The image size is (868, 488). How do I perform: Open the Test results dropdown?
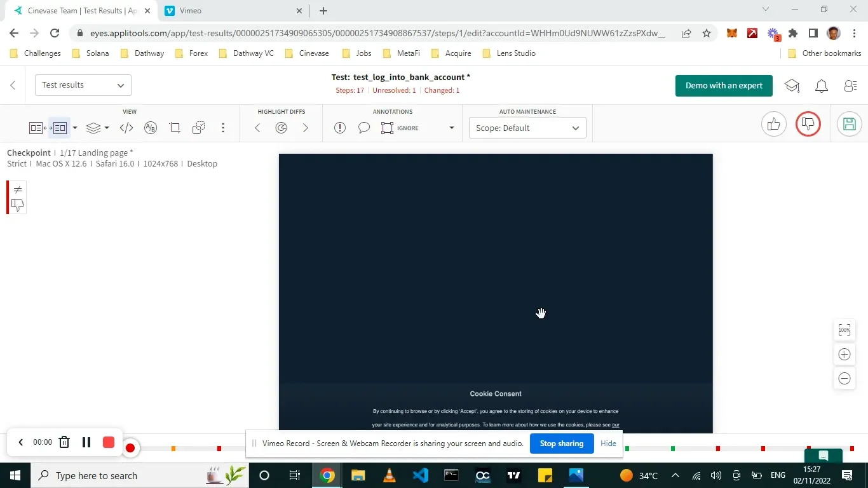tap(83, 85)
